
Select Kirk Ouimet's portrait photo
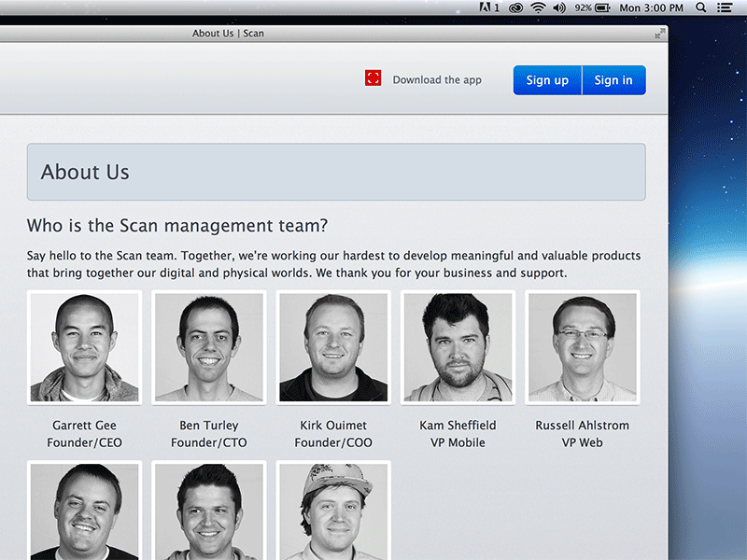(333, 347)
